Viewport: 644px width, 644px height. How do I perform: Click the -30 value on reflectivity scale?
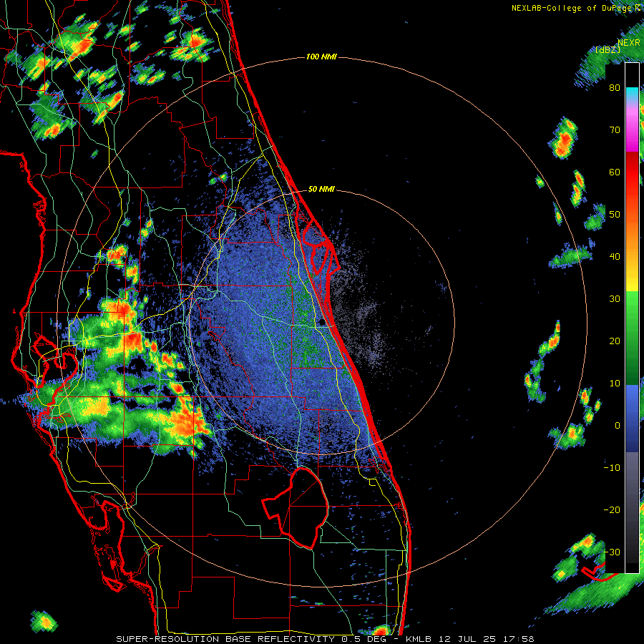(x=612, y=552)
